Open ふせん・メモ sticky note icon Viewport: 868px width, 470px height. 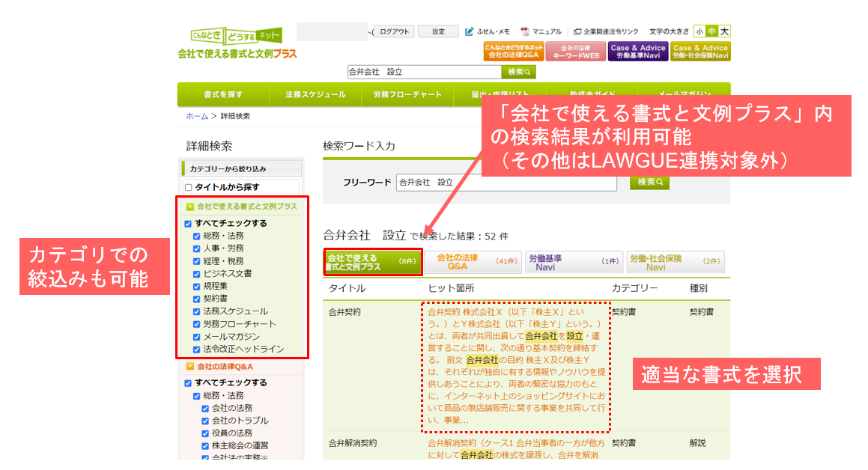(470, 31)
